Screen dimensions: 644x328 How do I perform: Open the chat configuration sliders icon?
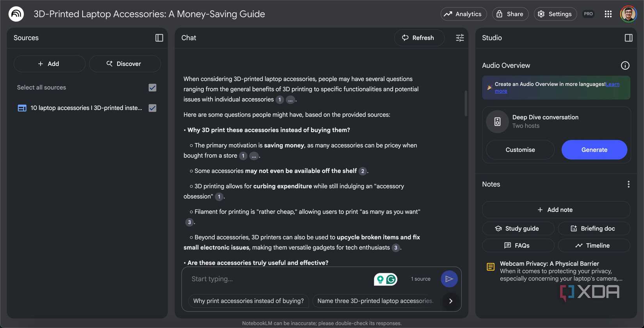[459, 37]
